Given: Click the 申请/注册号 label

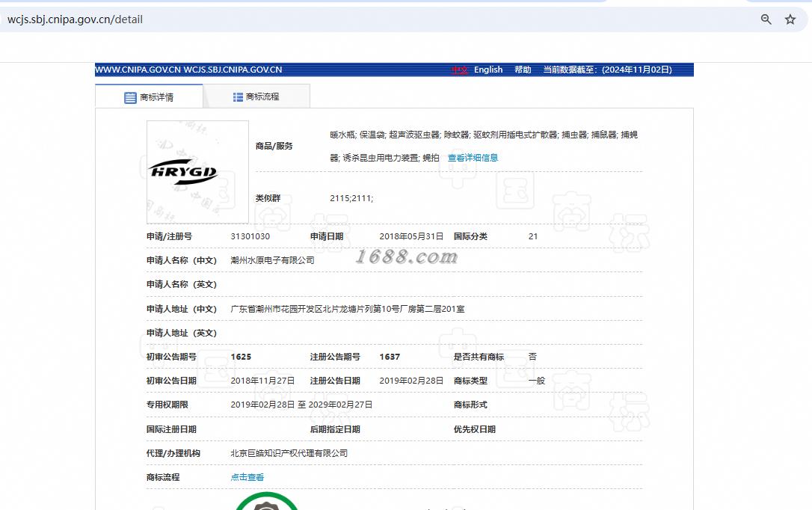Looking at the screenshot, I should point(169,236).
